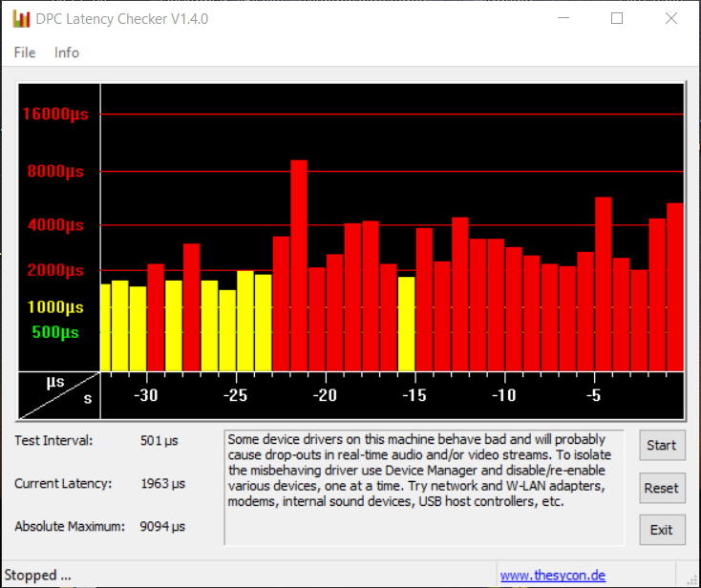Click the Stopped status bar text
The image size is (701, 588).
click(37, 575)
